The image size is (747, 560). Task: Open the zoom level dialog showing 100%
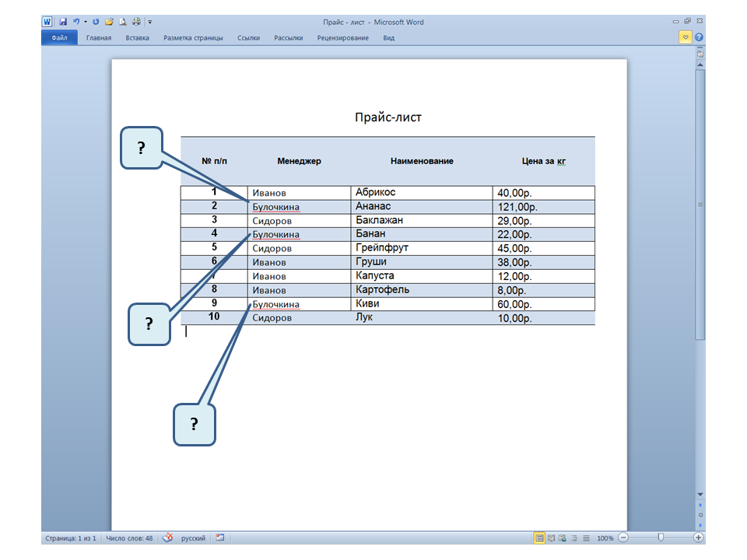click(x=605, y=538)
